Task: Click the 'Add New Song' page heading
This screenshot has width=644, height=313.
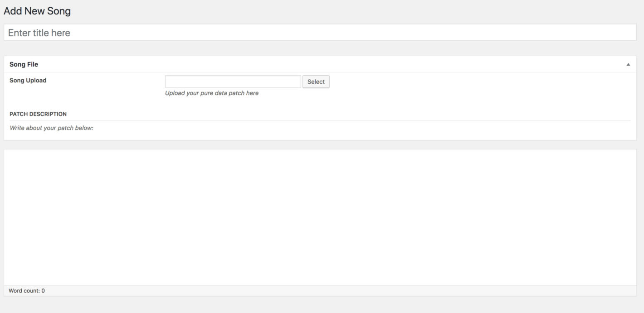Action: pyautogui.click(x=37, y=11)
